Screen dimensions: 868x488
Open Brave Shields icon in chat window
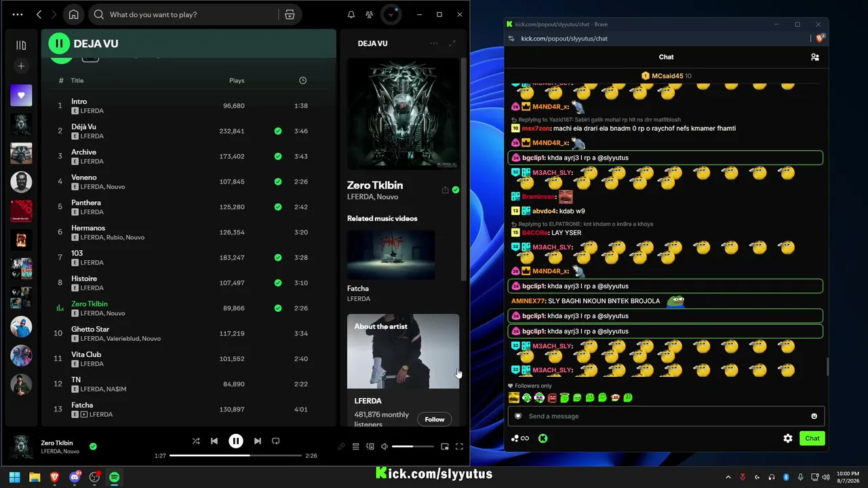click(x=819, y=39)
